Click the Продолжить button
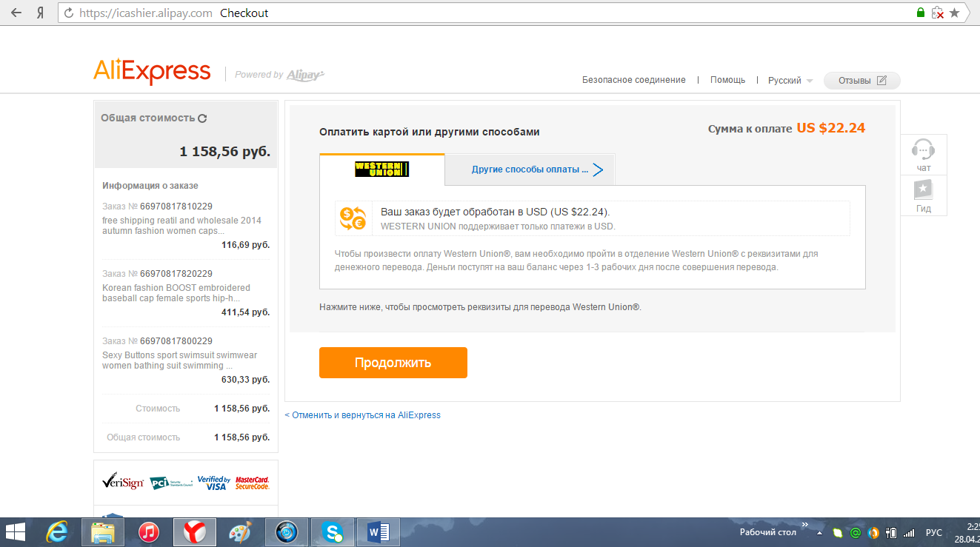The image size is (980, 547). click(393, 363)
